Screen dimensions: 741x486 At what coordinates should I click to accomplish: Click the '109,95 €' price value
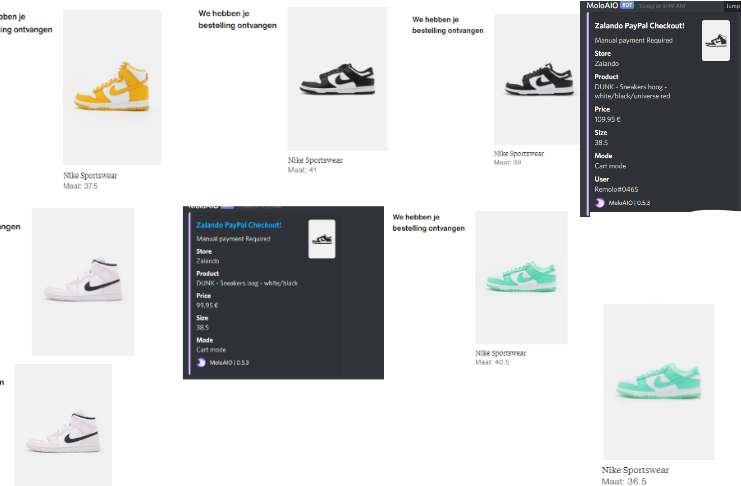click(x=608, y=120)
